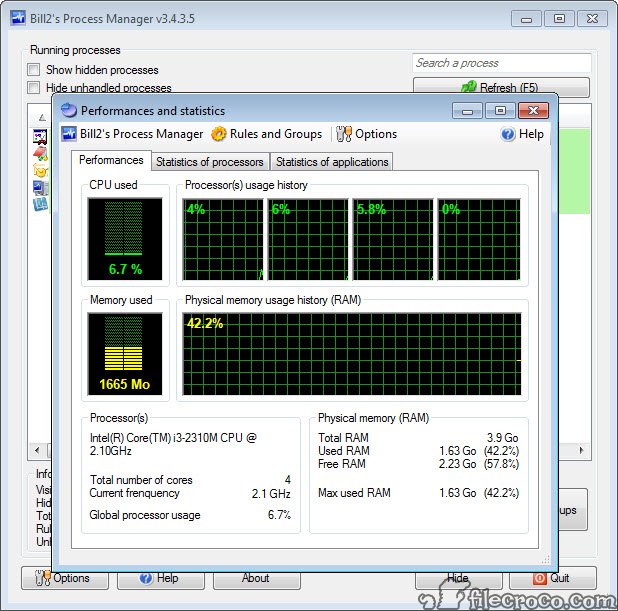Click the CPU used 6.7 % gauge

[x=125, y=239]
